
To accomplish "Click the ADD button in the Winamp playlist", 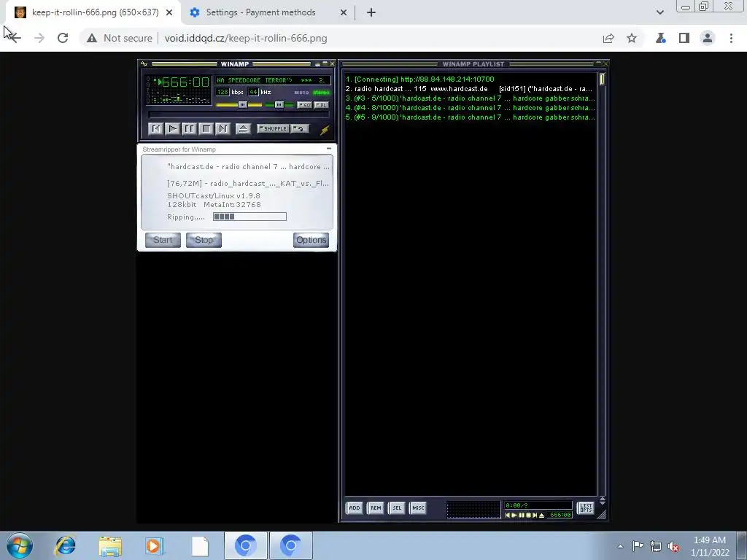I will click(355, 508).
